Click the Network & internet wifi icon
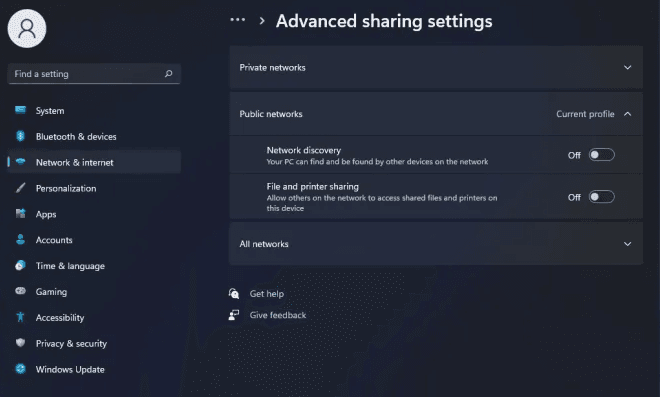 (20, 162)
